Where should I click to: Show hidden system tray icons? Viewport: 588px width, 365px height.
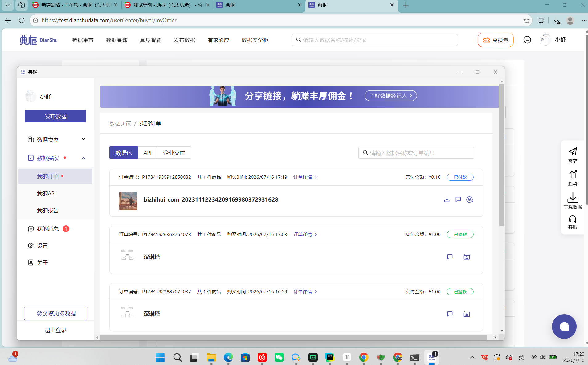tap(472, 357)
